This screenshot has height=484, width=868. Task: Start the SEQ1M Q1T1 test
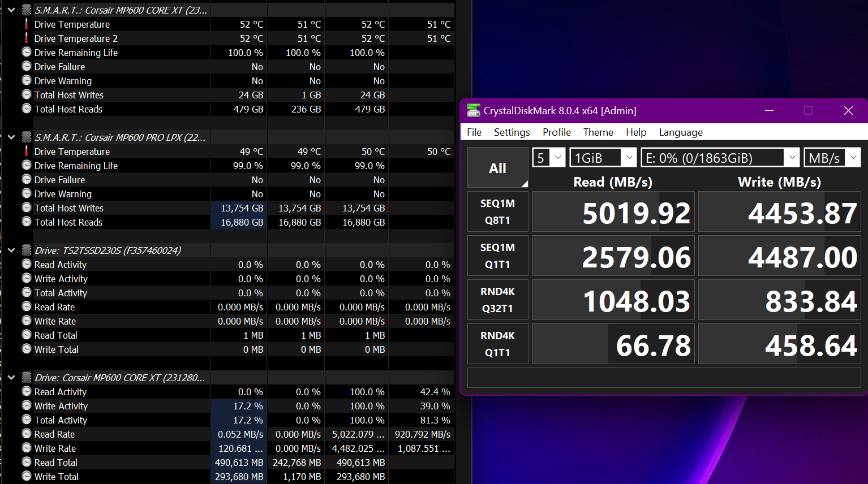pyautogui.click(x=498, y=256)
